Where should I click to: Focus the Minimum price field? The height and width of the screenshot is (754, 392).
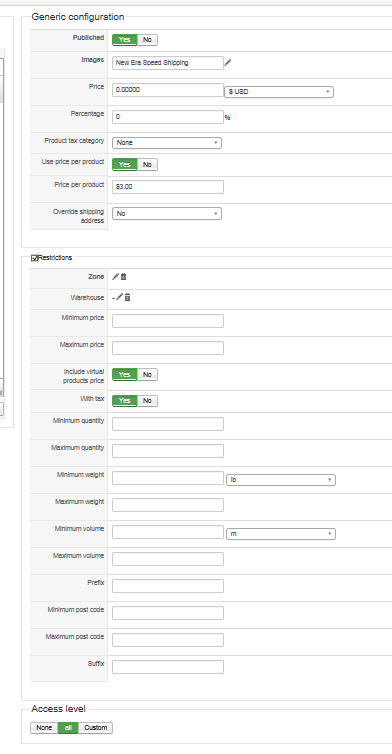coord(168,321)
